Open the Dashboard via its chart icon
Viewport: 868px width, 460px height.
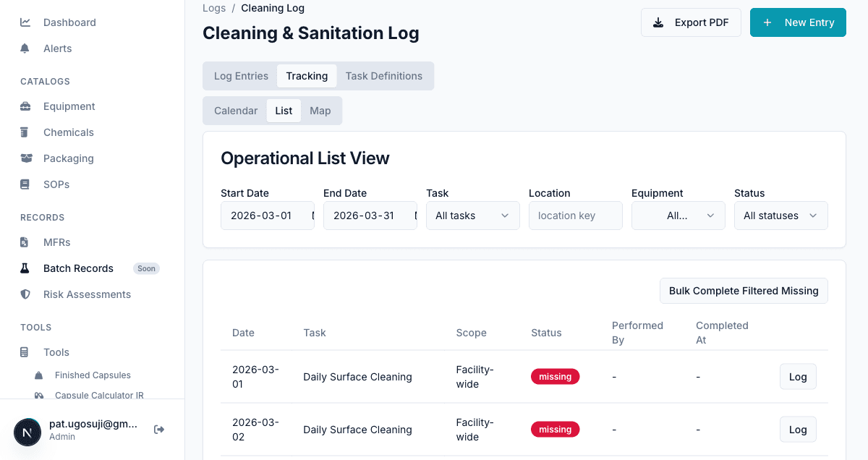[x=26, y=22]
